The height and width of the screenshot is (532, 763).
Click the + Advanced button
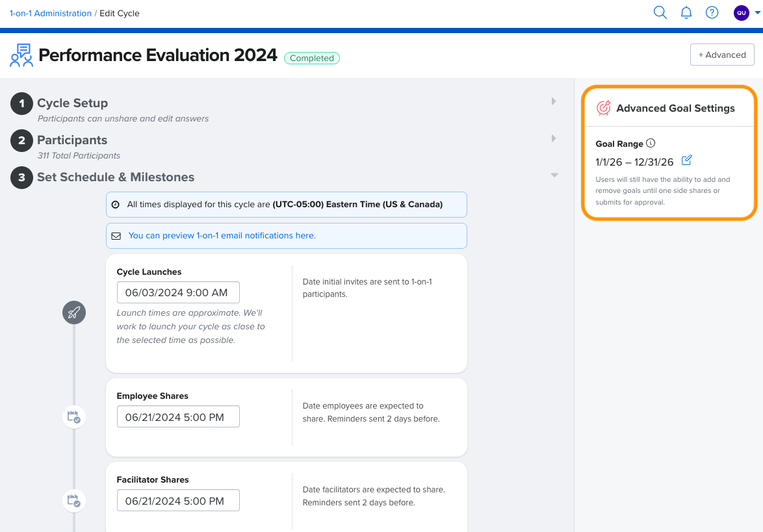click(721, 55)
